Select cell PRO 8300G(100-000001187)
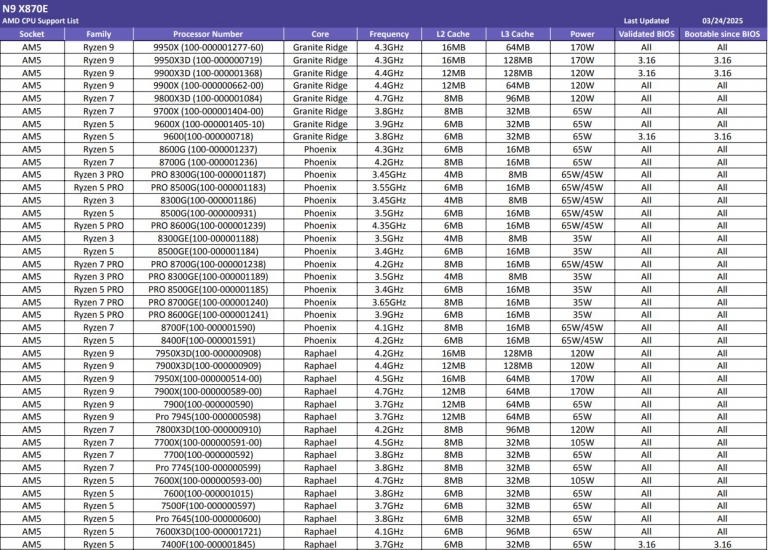The height and width of the screenshot is (550, 768). pyautogui.click(x=208, y=175)
